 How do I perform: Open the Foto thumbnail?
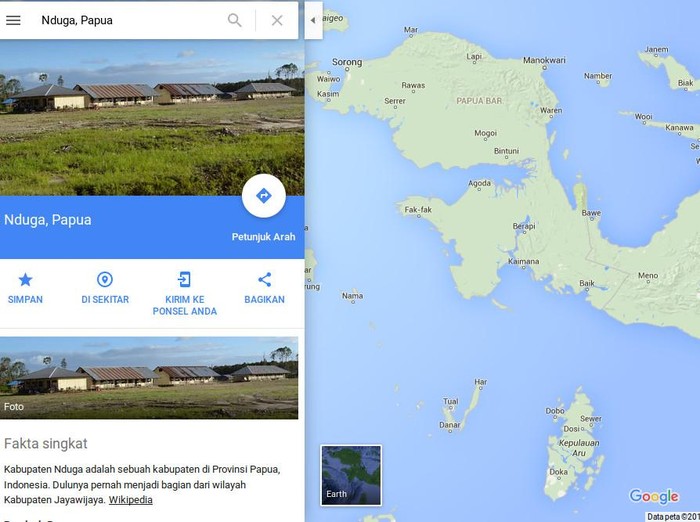click(x=149, y=378)
